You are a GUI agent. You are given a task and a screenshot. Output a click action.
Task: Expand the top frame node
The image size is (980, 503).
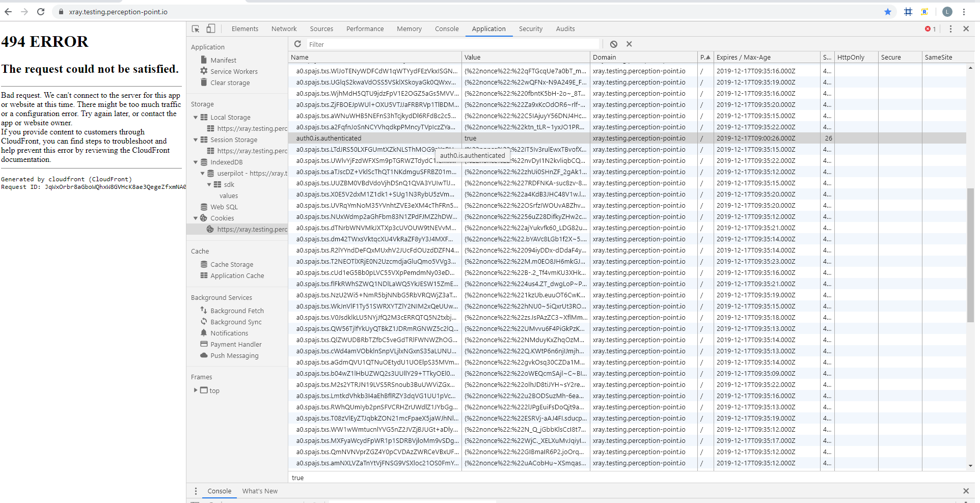[x=196, y=390]
